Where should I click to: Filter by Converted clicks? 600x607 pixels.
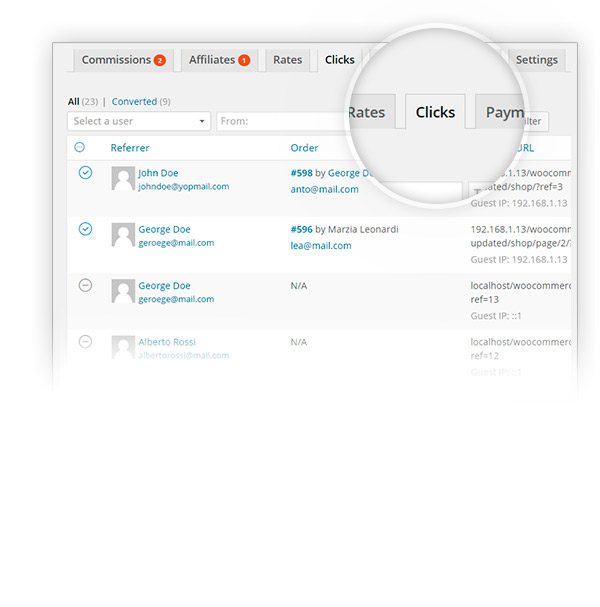point(134,101)
